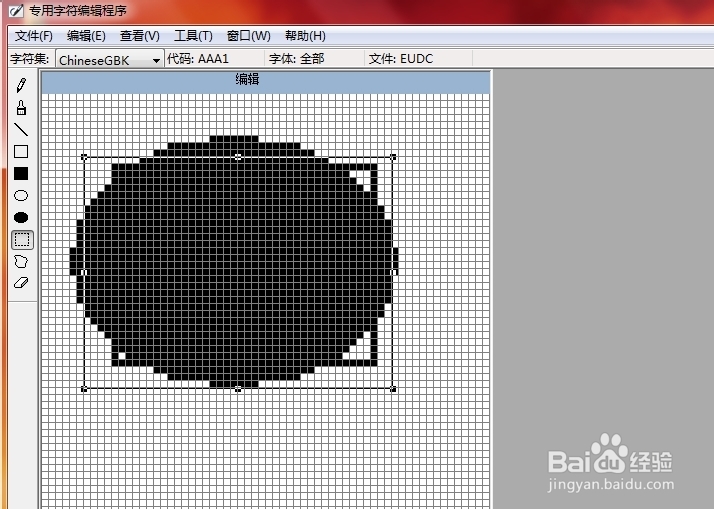Image resolution: width=714 pixels, height=509 pixels.
Task: Open the 编辑(E) menu
Action: point(86,36)
